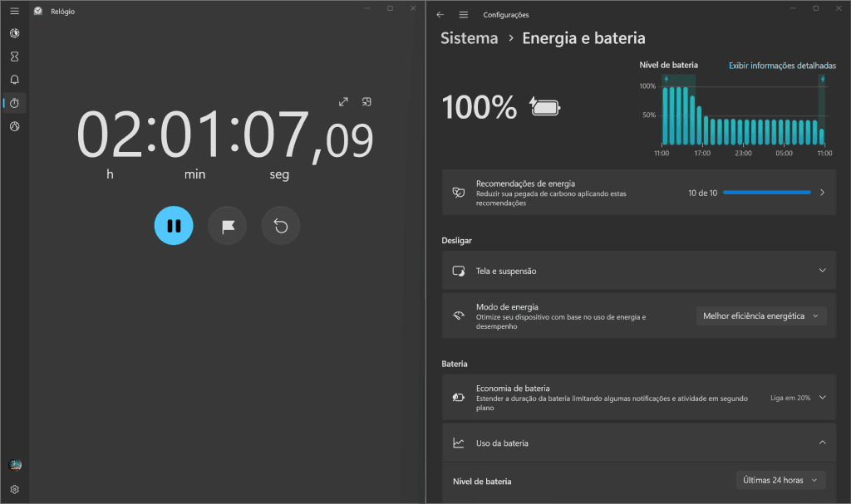Expand Economia de bateria options
Screen dimensions: 851x504
point(822,398)
